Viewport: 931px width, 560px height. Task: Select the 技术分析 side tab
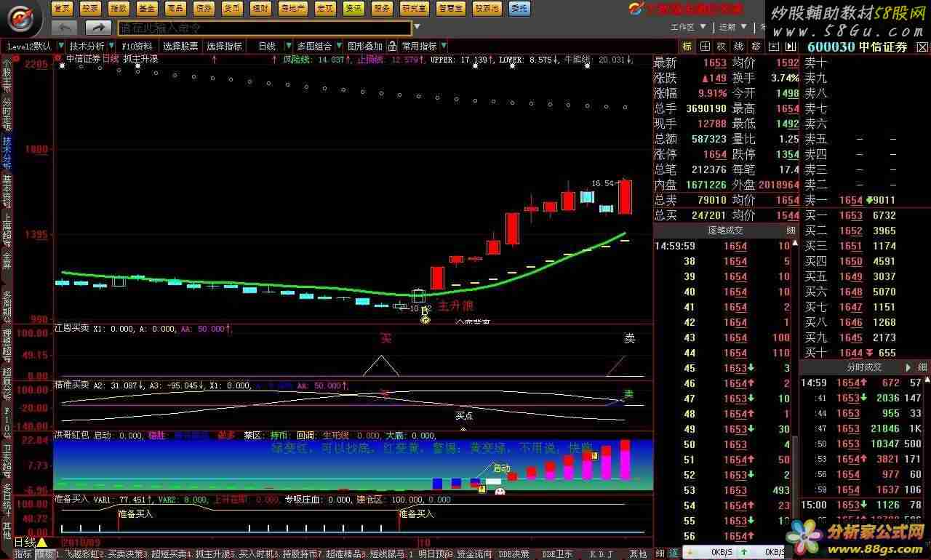pos(7,153)
